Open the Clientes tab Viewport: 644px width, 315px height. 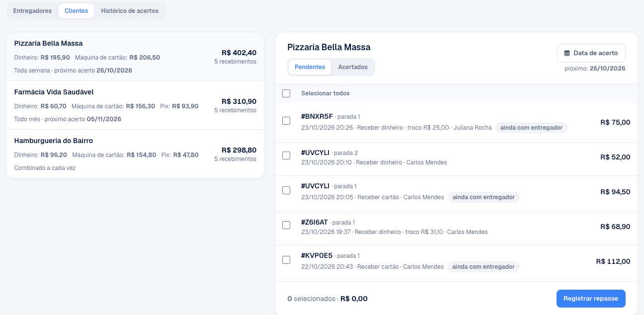76,11
